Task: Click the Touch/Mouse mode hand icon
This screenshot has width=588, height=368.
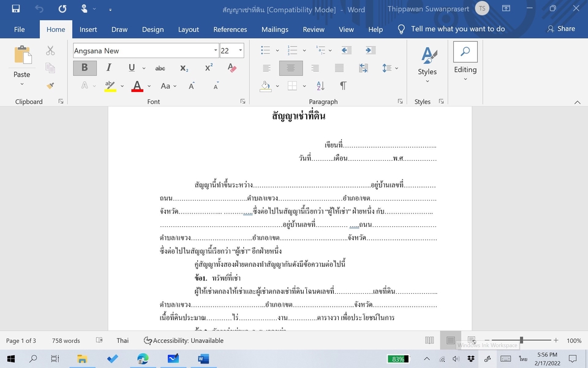Action: [85, 9]
